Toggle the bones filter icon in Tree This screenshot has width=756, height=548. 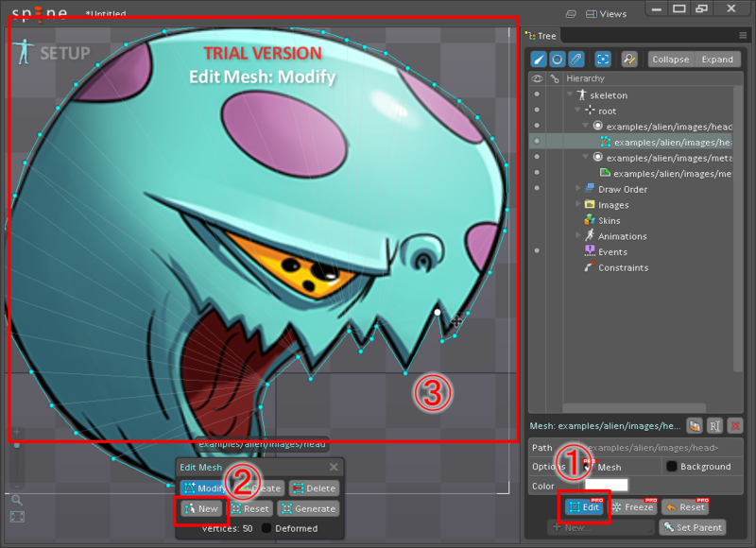(539, 60)
